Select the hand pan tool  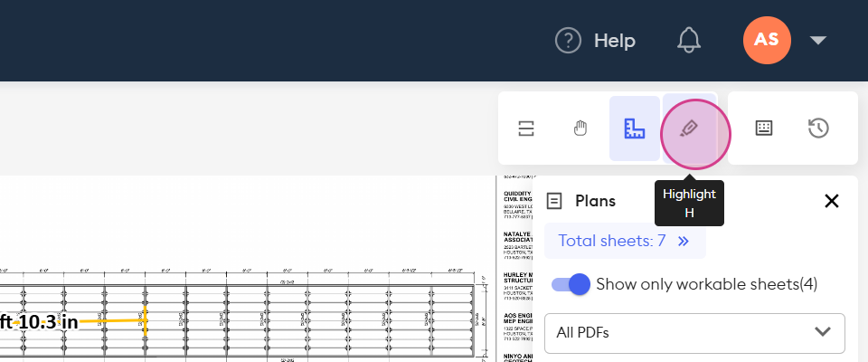tap(581, 129)
